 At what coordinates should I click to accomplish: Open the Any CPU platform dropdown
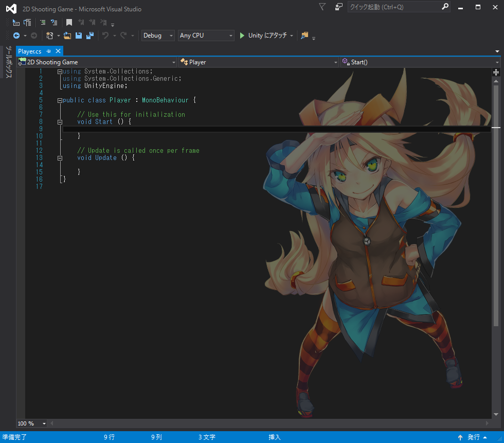tap(206, 36)
